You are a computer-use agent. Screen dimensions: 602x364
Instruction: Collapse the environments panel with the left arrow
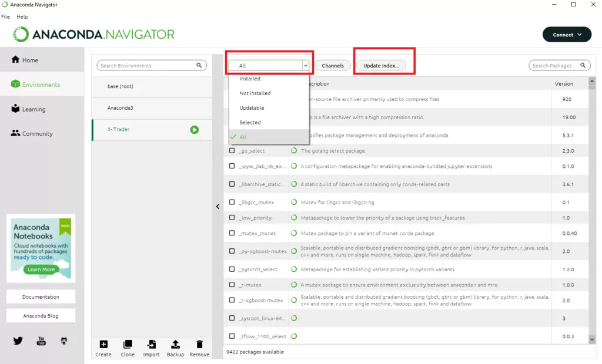coord(218,206)
